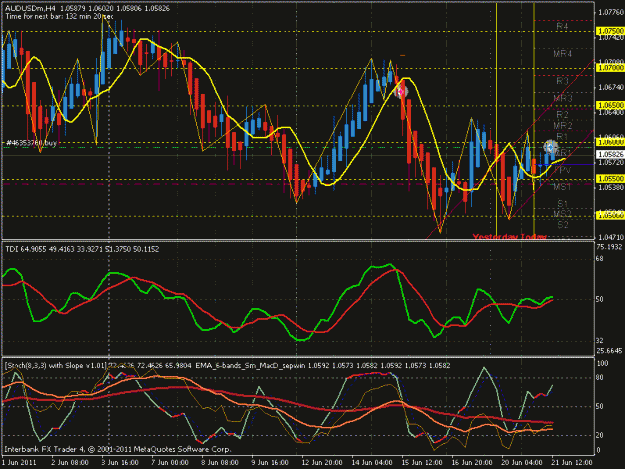Image resolution: width=625 pixels, height=469 pixels.
Task: Click the 75.1932 TDI scale value
Action: click(x=609, y=247)
